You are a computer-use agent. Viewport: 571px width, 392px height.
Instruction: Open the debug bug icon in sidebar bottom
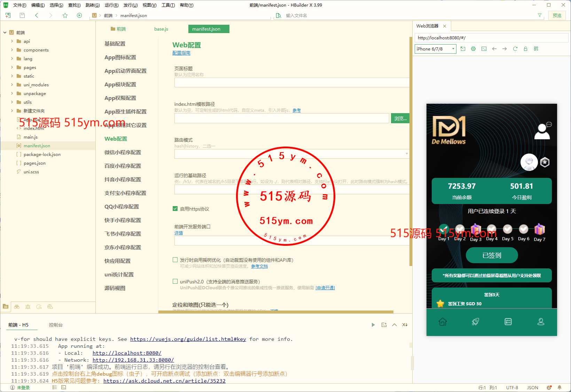pos(28,307)
